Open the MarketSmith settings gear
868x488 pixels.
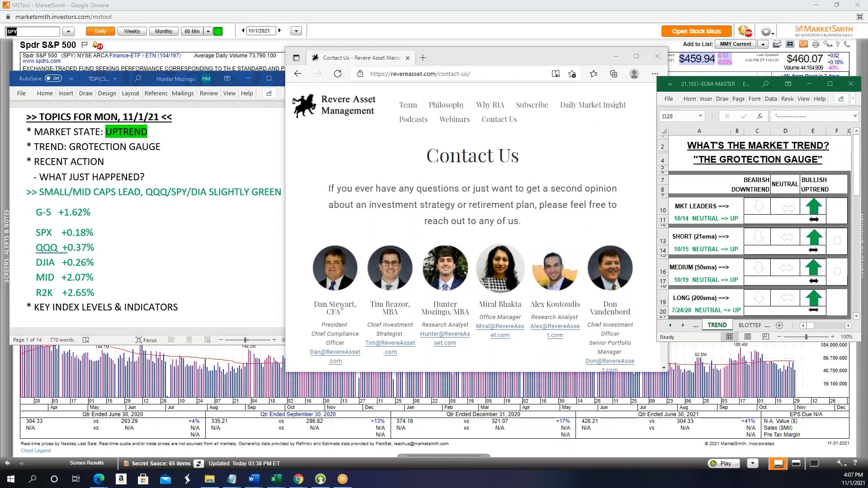766,32
